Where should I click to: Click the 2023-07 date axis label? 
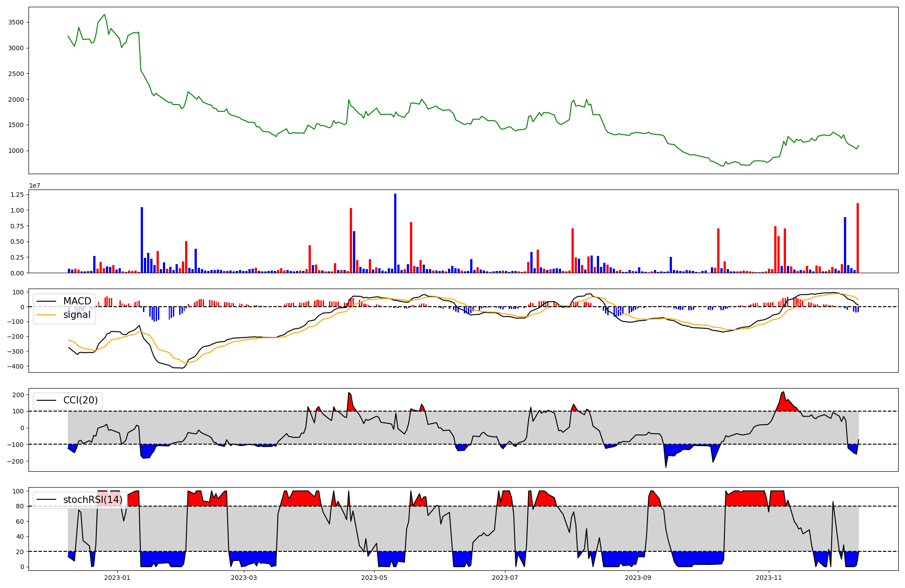505,578
